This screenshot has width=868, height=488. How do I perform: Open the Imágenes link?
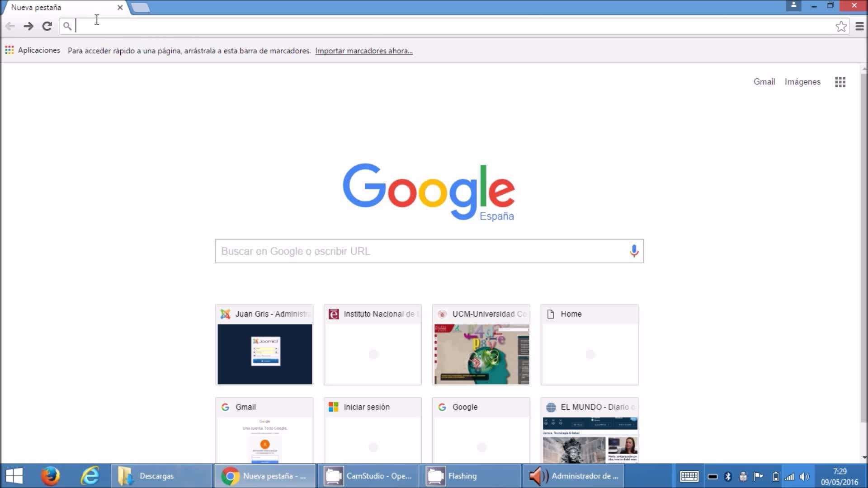click(802, 82)
